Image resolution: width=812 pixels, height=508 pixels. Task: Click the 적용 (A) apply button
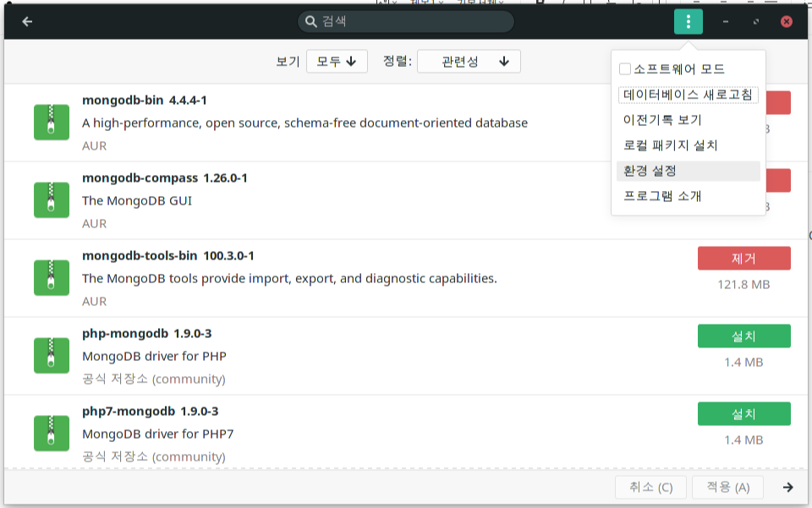(x=728, y=488)
